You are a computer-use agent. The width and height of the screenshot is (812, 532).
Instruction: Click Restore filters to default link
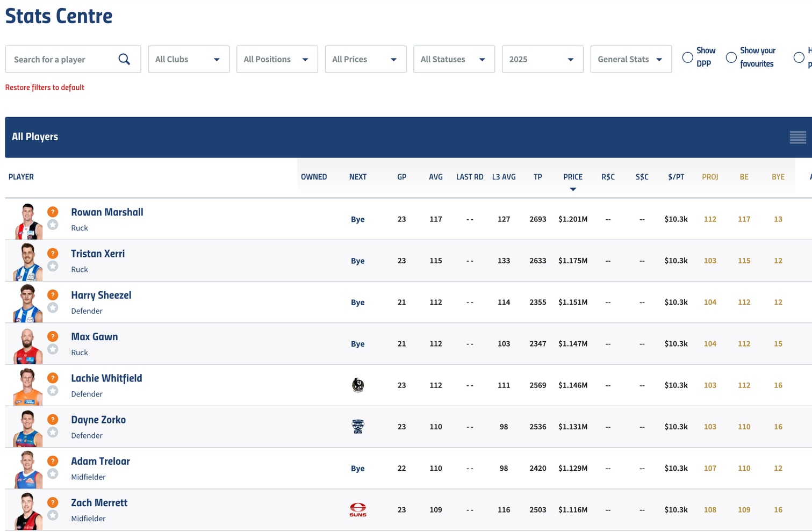click(x=45, y=87)
